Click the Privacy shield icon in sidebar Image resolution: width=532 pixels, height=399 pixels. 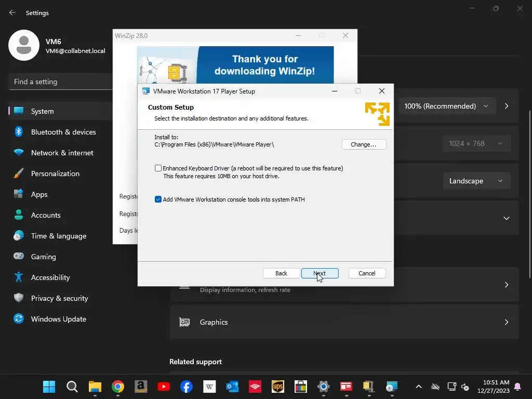19,298
